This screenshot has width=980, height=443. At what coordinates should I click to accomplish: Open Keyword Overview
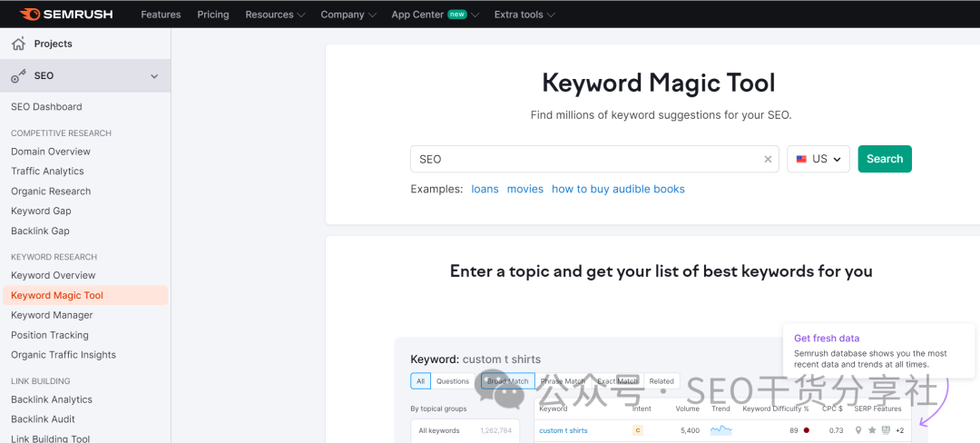(x=54, y=276)
